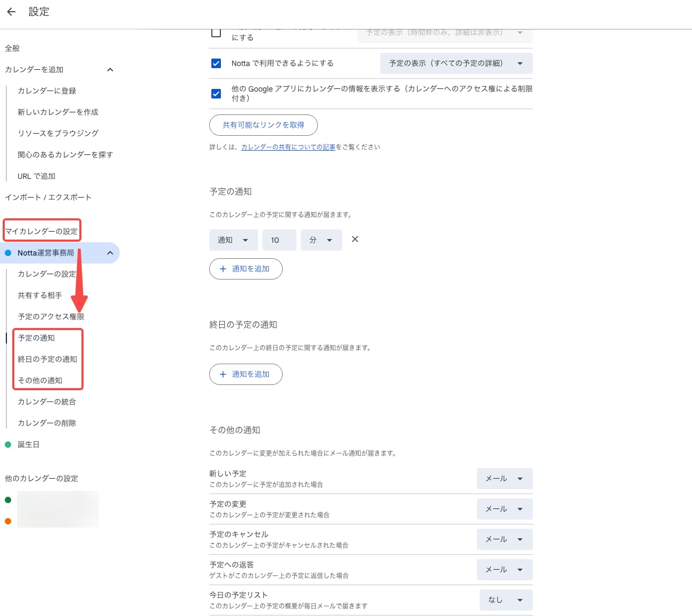Open the カレンダーの共有についての記事 link

287,147
